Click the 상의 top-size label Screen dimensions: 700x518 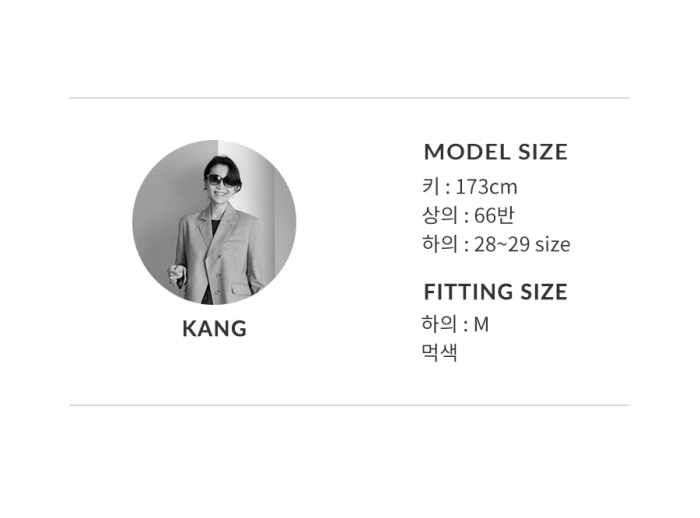[x=440, y=216]
